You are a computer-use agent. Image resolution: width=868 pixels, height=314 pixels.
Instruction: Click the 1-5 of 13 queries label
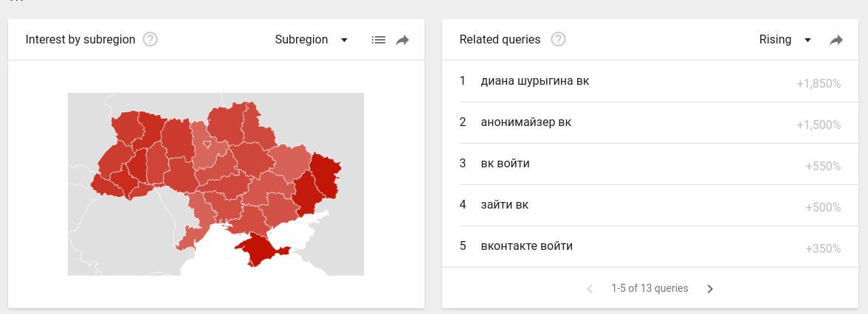[x=650, y=289]
